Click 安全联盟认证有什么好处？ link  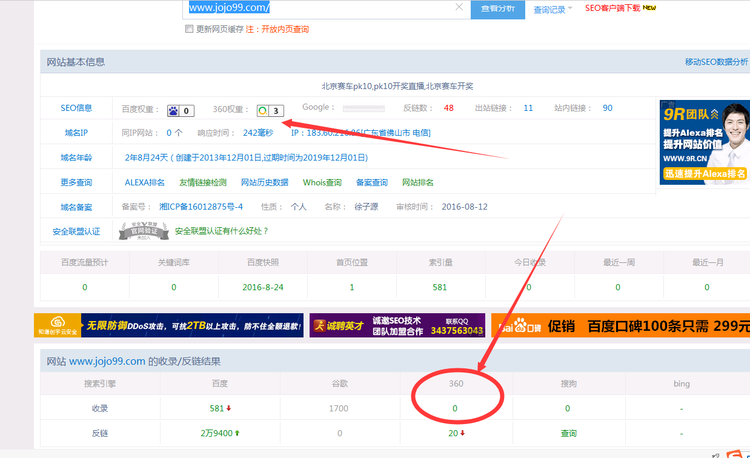[221, 231]
